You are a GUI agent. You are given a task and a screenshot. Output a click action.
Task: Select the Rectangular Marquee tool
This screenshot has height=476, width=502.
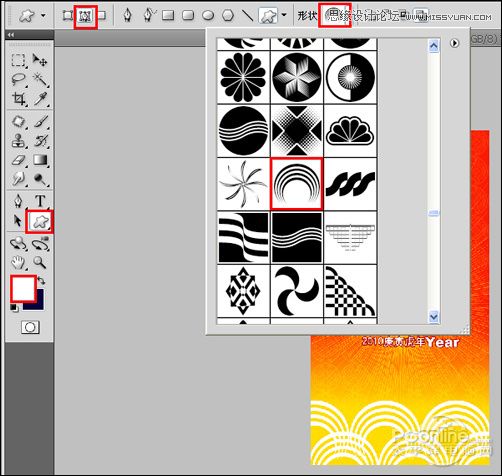tap(18, 61)
